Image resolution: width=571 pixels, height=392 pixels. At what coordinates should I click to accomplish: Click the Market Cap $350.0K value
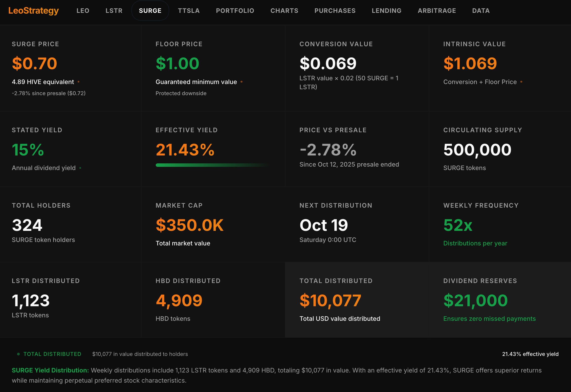point(190,225)
